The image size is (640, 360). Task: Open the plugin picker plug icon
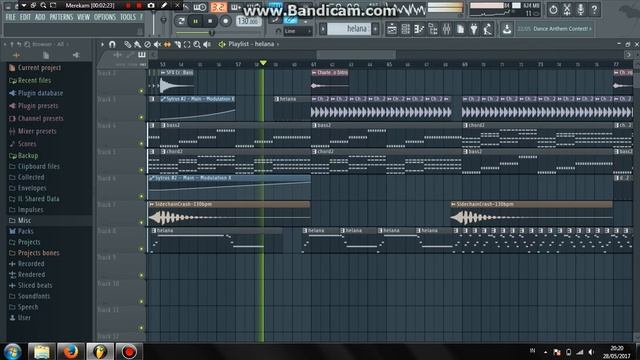tap(474, 29)
